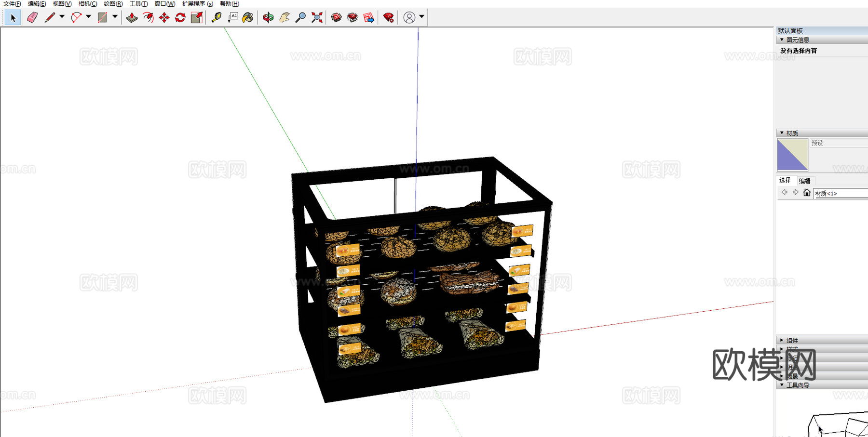Viewport: 868px width, 437px height.
Task: Open the account dropdown arrow
Action: pyautogui.click(x=421, y=17)
